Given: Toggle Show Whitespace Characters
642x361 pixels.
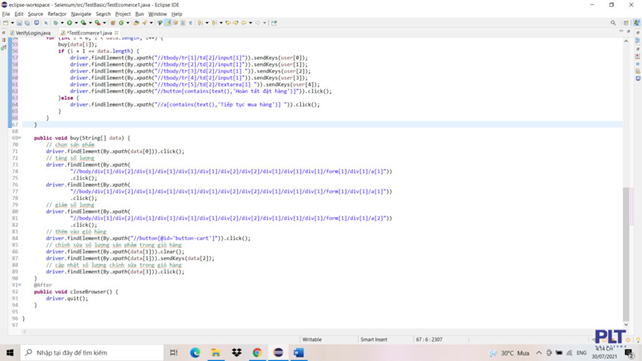Looking at the screenshot, I should tap(190, 23).
